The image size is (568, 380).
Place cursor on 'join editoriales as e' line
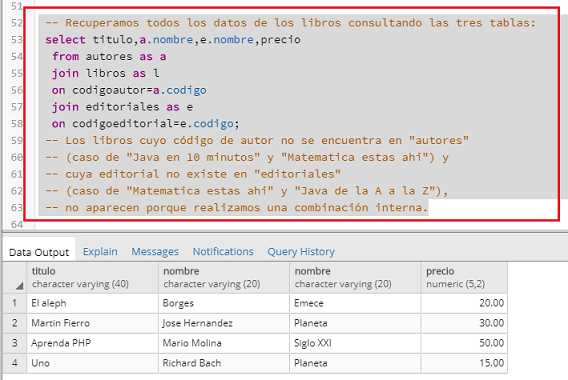click(x=122, y=107)
